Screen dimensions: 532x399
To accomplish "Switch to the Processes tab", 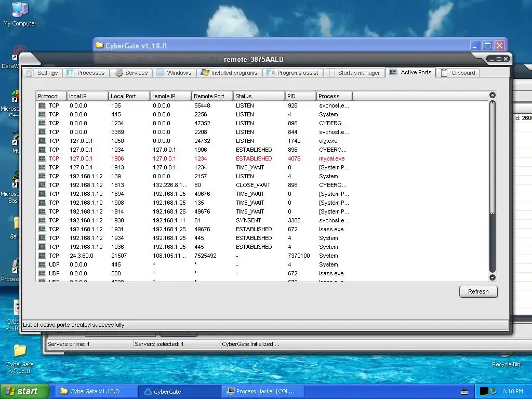I will point(86,73).
